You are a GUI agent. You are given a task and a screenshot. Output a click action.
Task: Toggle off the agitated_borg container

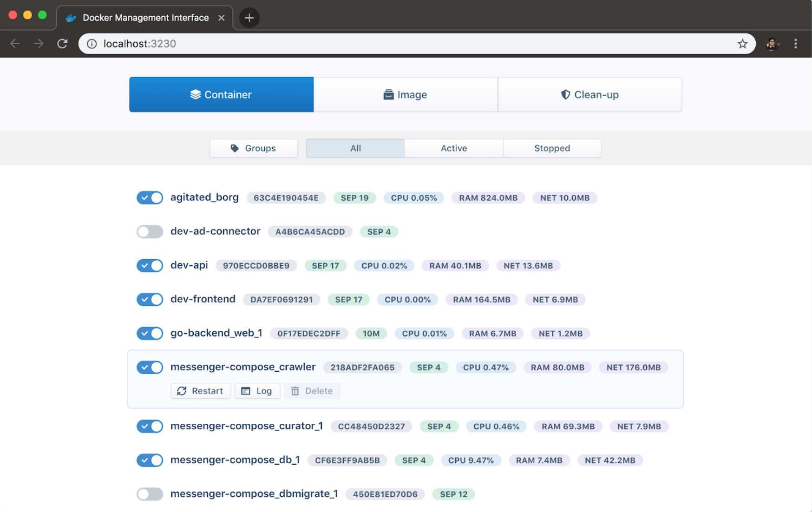tap(150, 197)
